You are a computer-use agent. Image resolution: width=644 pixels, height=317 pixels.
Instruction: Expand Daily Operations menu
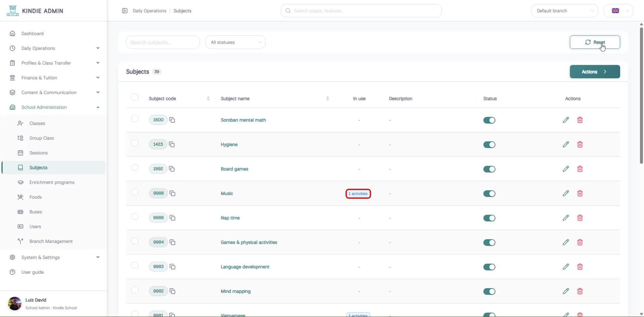(x=54, y=48)
